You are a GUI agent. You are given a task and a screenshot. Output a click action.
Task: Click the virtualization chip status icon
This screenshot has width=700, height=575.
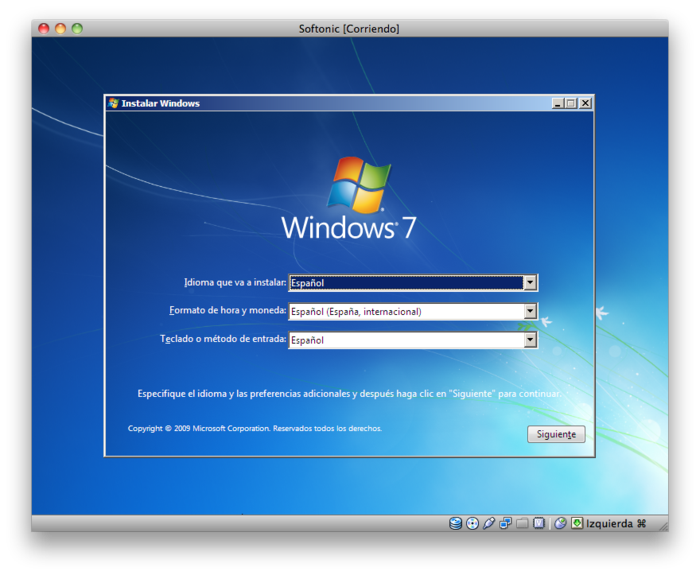click(539, 523)
